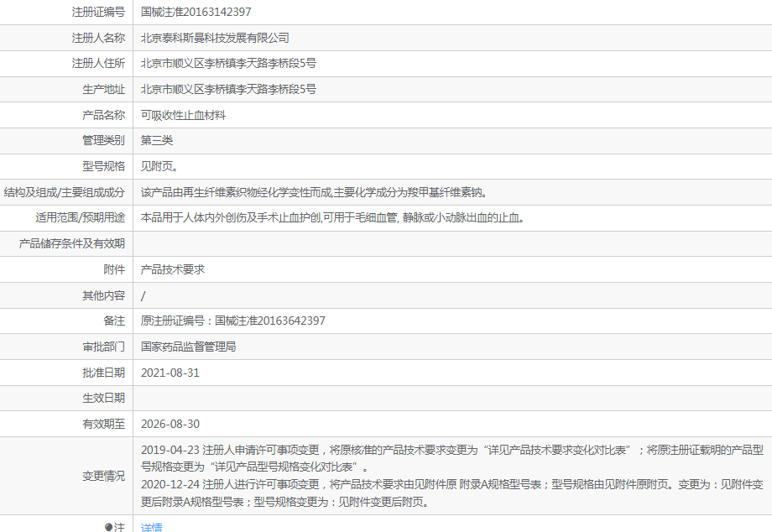Click the 生产地址 label

(x=104, y=89)
